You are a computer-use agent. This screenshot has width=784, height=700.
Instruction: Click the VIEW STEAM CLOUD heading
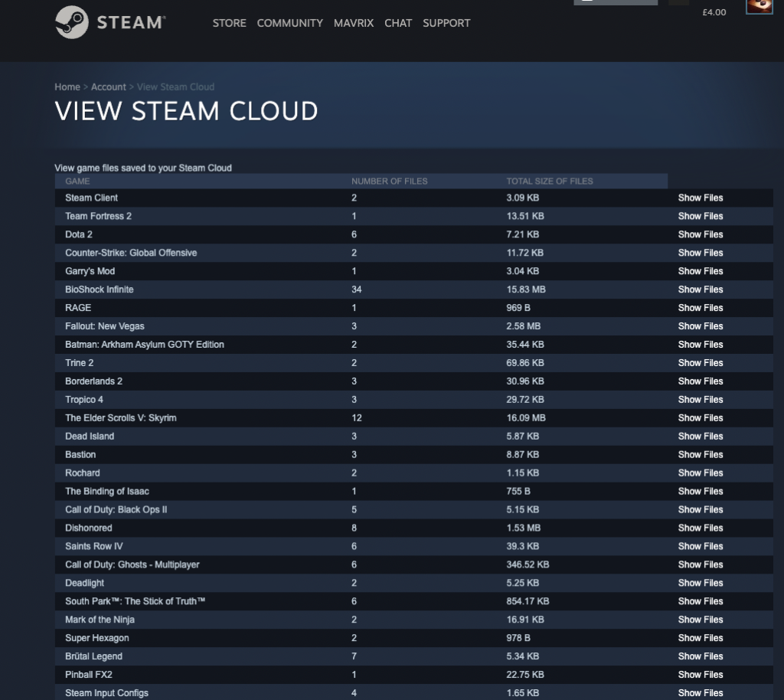click(186, 111)
